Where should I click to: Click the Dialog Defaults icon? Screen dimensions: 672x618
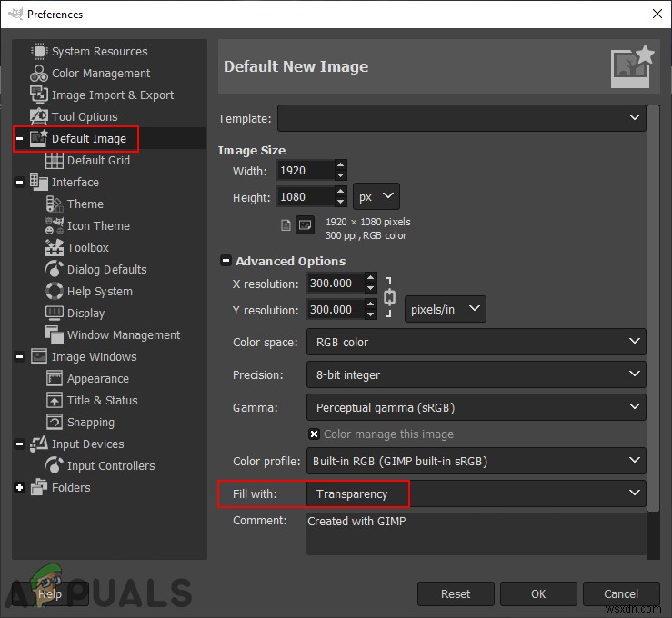[55, 269]
